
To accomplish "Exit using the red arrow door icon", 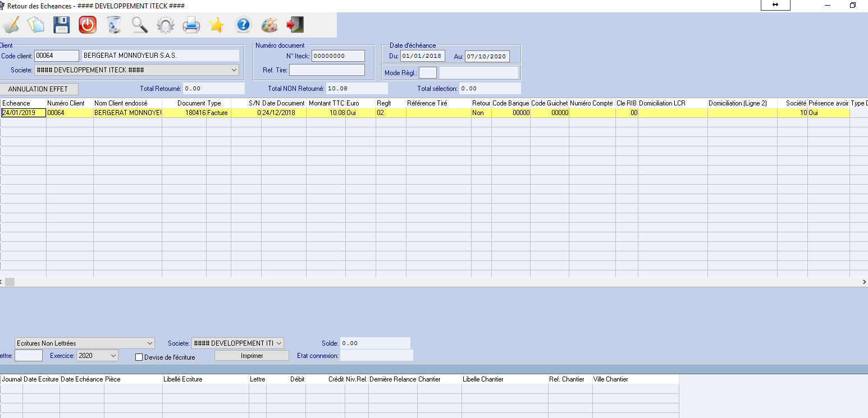I will pos(295,25).
